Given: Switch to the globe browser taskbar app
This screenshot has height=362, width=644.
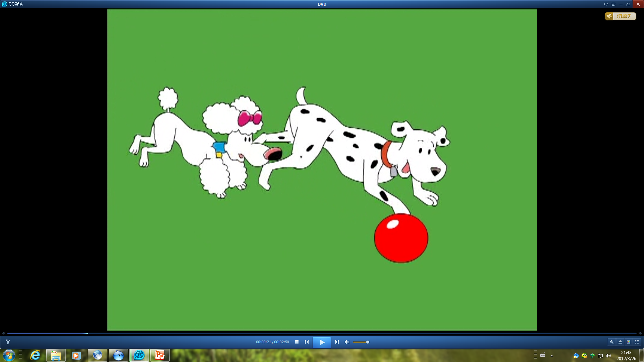Looking at the screenshot, I should pyautogui.click(x=98, y=355).
